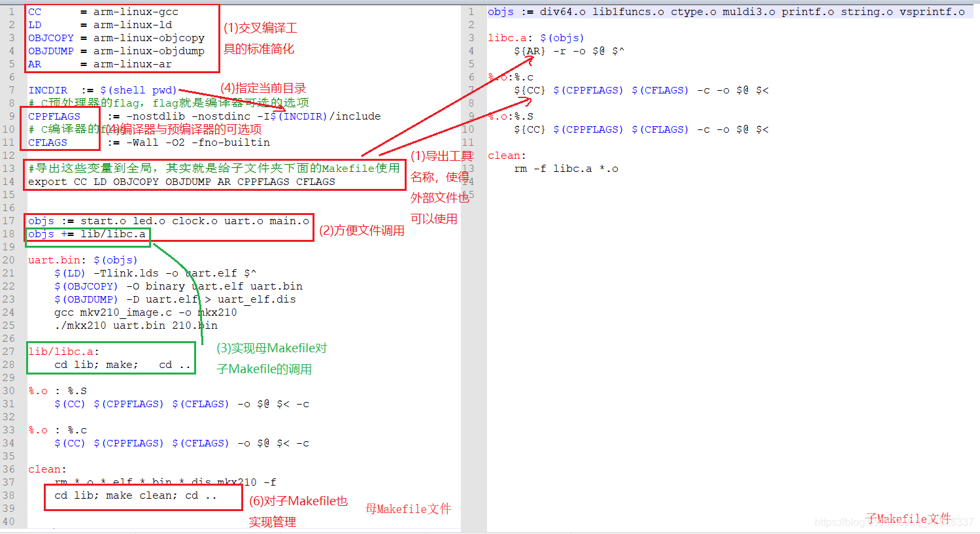The height and width of the screenshot is (534, 980).
Task: Click the line 'LD = arm-linux-ld'
Action: (100, 25)
